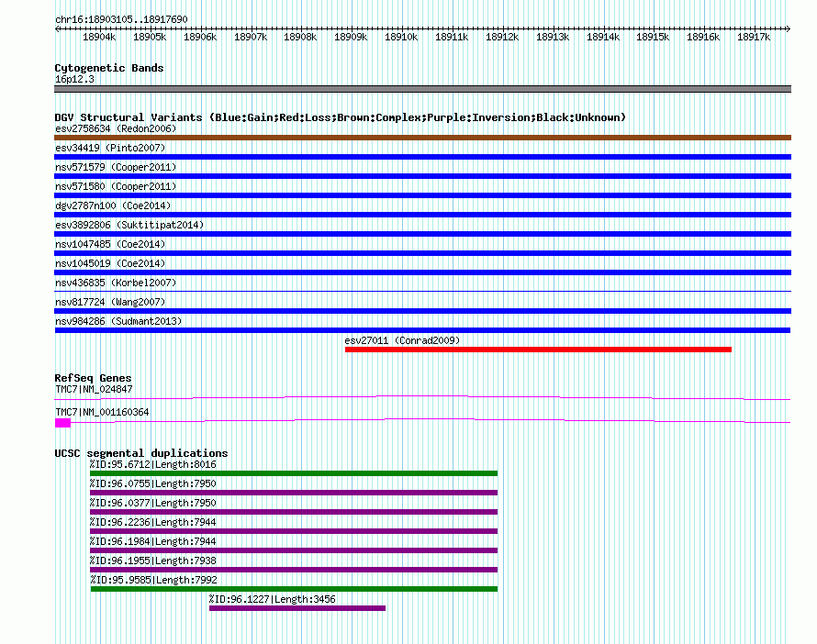Select the 16p12.3 cytogenetic band bar

tap(422, 89)
